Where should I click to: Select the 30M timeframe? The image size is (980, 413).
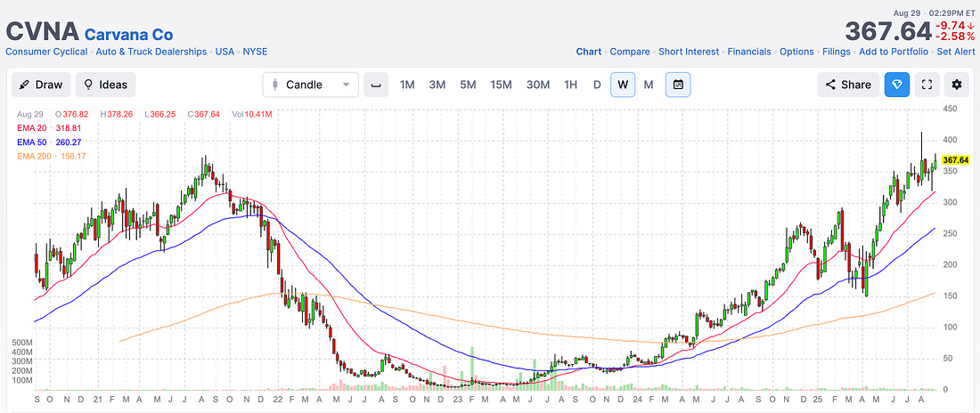pyautogui.click(x=537, y=85)
